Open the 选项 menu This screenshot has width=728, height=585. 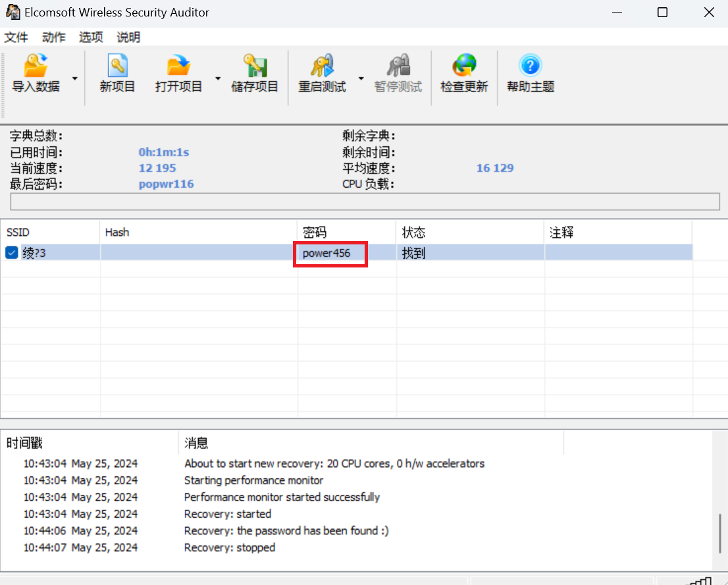pos(91,37)
